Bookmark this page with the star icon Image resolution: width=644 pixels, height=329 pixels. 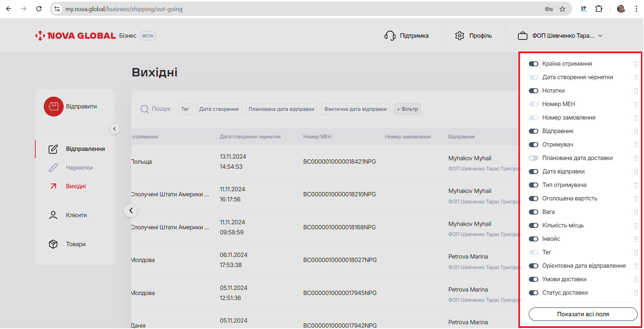point(562,9)
